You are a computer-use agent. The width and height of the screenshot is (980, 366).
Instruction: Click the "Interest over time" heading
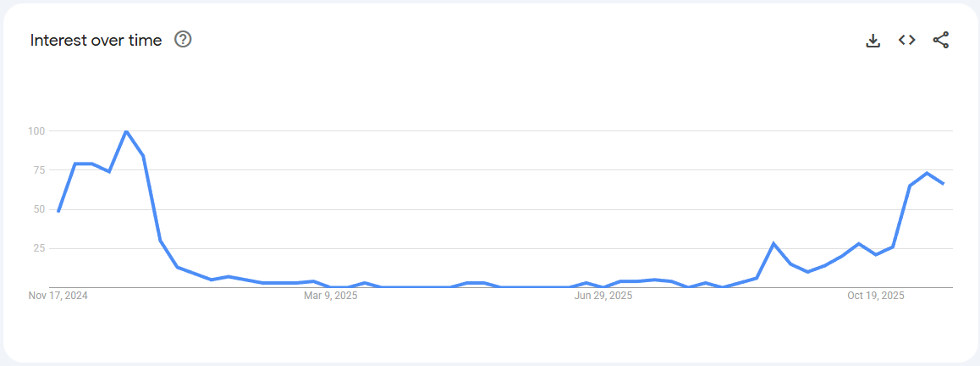pyautogui.click(x=96, y=40)
